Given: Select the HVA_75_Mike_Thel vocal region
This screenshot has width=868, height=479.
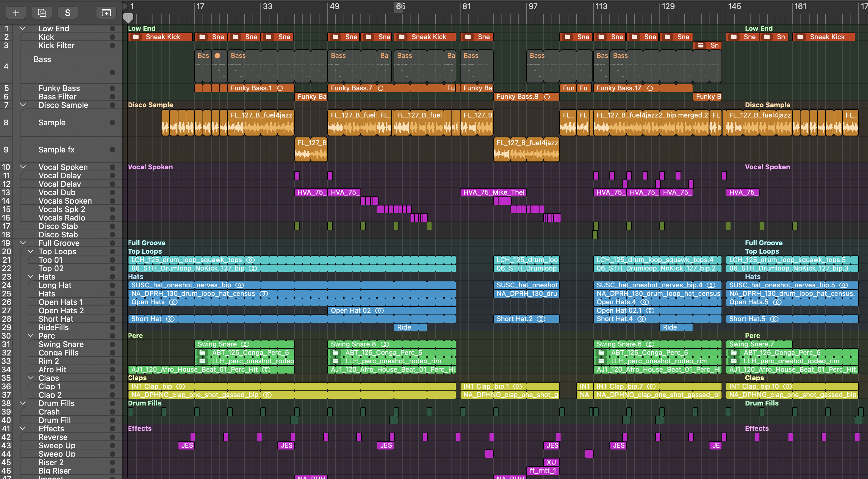Looking at the screenshot, I should pos(493,192).
